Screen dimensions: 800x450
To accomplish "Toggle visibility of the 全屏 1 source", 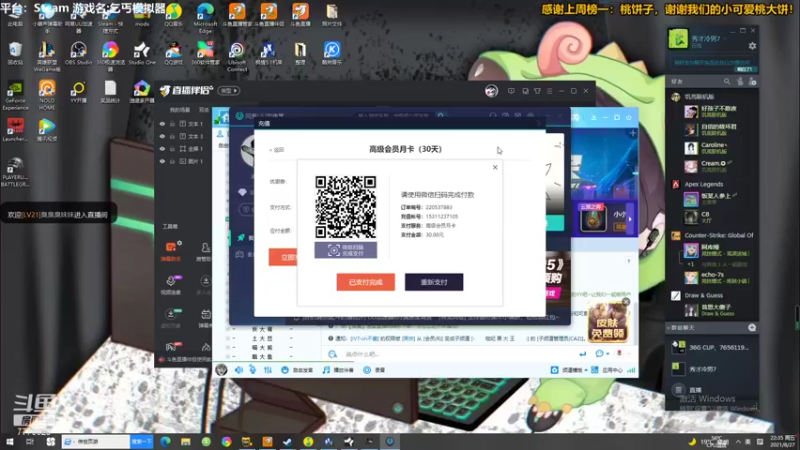I will point(162,148).
